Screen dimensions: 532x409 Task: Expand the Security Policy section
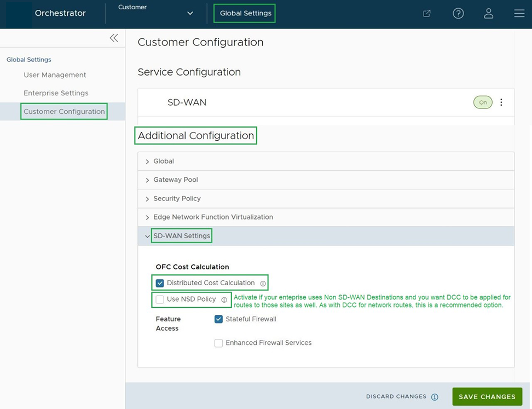coord(176,199)
